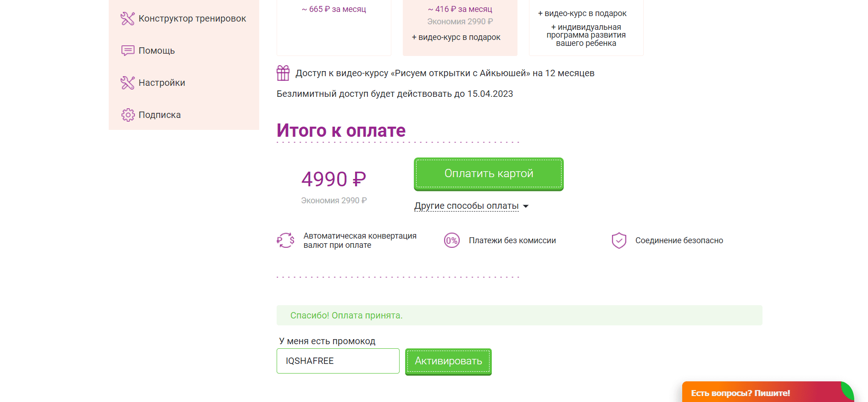Click the Подписка gear icon
Viewport: 868px width, 402px height.
pyautogui.click(x=128, y=115)
